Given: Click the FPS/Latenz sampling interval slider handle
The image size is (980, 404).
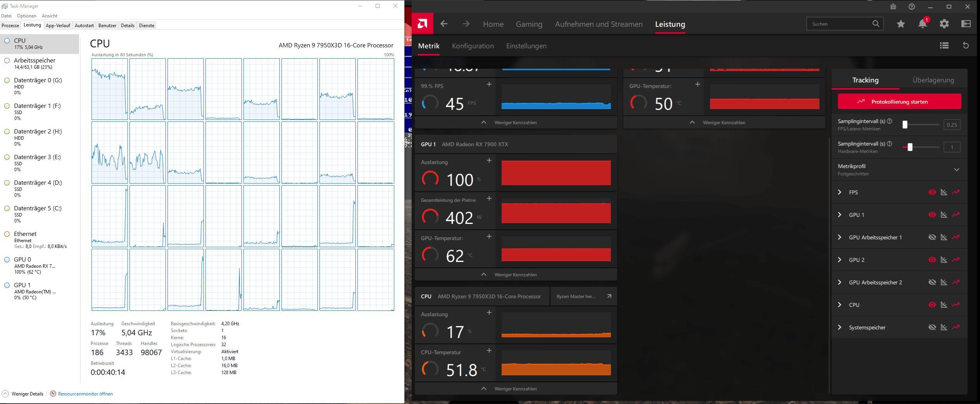Looking at the screenshot, I should tap(905, 125).
